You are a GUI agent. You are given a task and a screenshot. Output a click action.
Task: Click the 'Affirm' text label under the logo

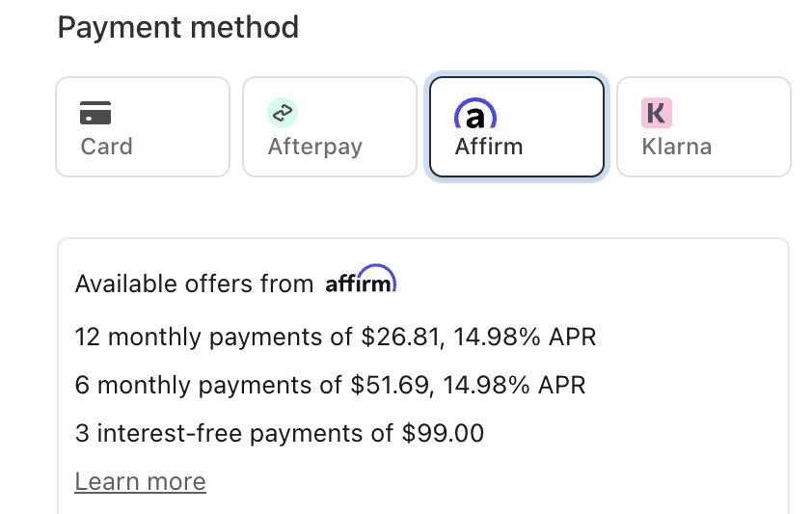pyautogui.click(x=488, y=147)
